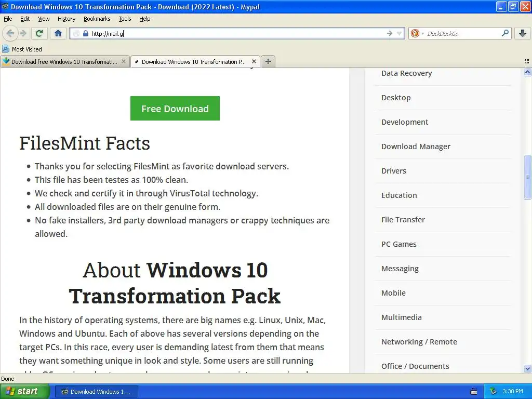Image resolution: width=532 pixels, height=399 pixels.
Task: Click the FilesMint Facts heading
Action: tap(85, 143)
